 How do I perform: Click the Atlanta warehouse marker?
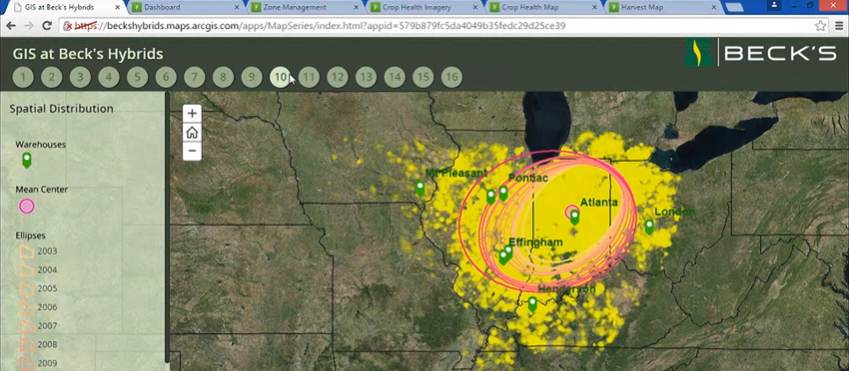point(575,217)
